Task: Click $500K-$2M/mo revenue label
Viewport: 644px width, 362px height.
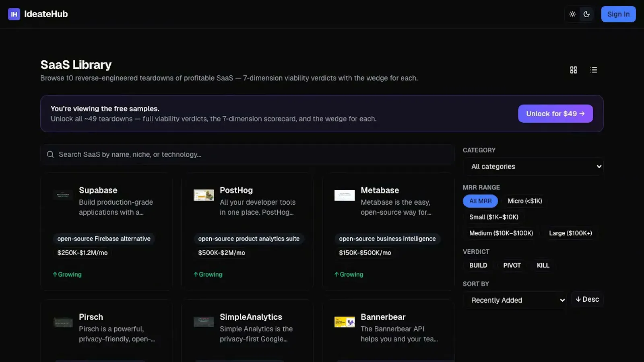Action: (x=221, y=253)
